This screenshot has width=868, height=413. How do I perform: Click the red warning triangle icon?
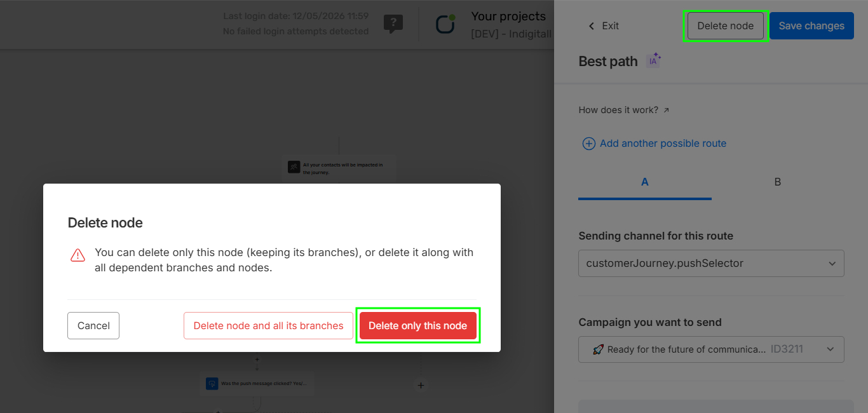pos(78,255)
